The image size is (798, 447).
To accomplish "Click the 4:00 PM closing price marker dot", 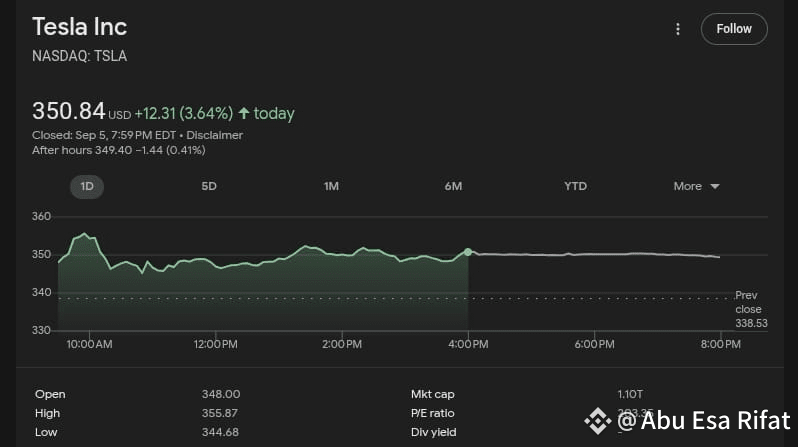I will point(468,252).
